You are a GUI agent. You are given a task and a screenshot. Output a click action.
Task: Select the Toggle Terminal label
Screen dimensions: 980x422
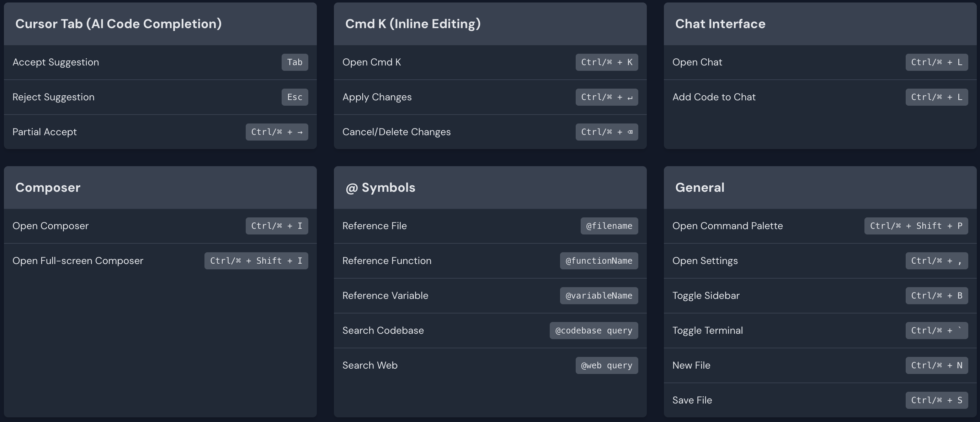[x=707, y=331]
